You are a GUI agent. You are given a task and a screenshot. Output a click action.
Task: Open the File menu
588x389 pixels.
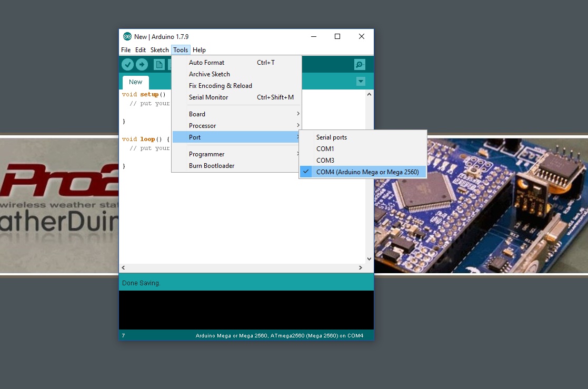(126, 50)
